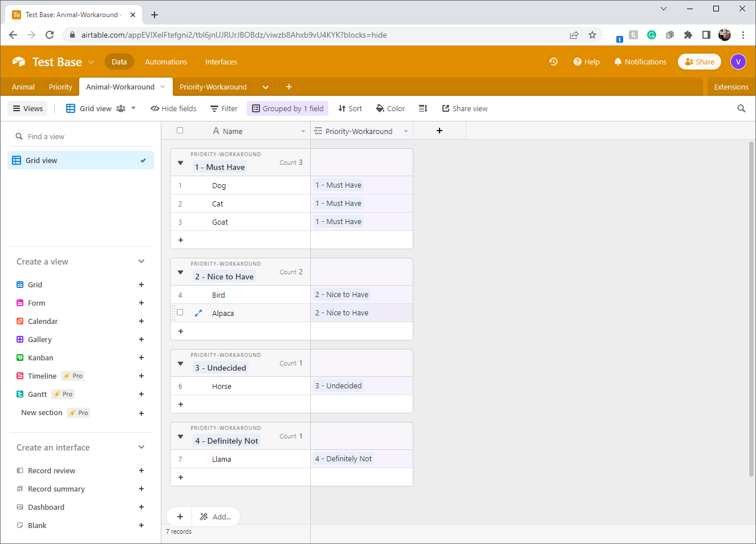Screen dimensions: 756x544
Task: Toggle the Views sidebar
Action: [28, 108]
